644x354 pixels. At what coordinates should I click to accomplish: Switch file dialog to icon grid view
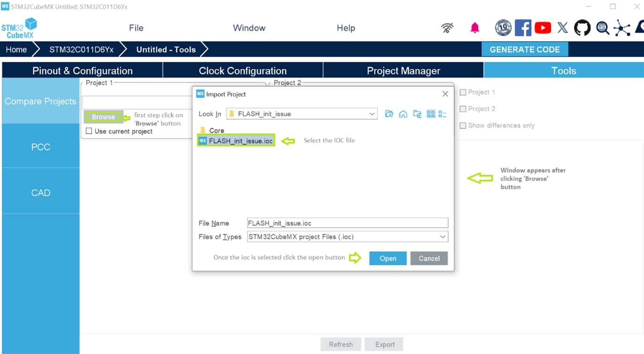(x=431, y=114)
